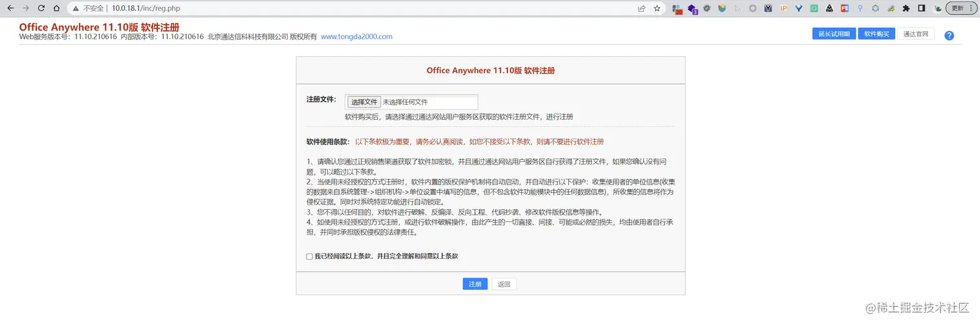980x325 pixels.
Task: Reload the page with the refresh icon
Action: click(x=41, y=8)
